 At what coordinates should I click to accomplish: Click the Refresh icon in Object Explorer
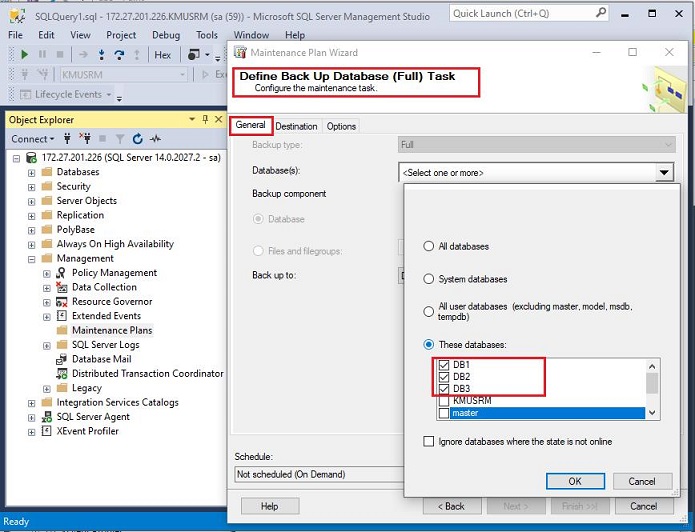pos(137,139)
